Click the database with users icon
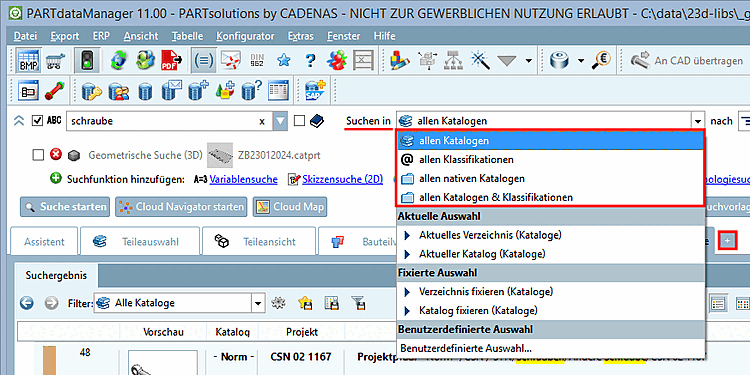The width and height of the screenshot is (750, 375). [118, 90]
